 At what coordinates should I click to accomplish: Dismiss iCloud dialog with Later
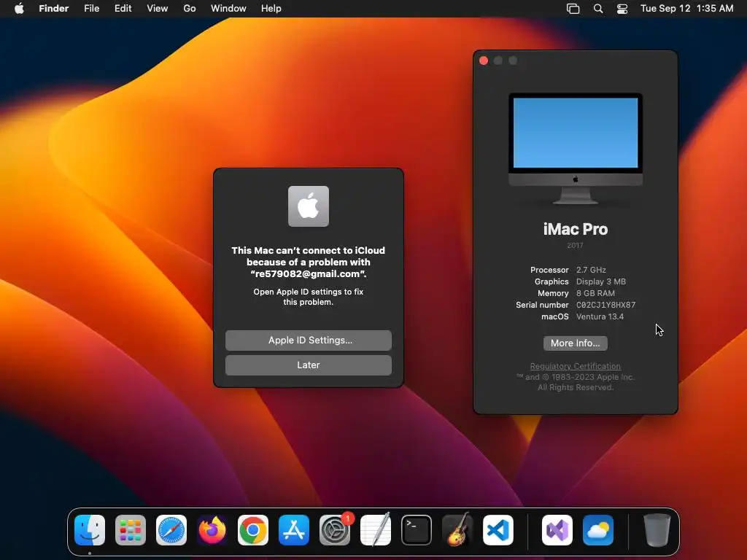pyautogui.click(x=309, y=365)
